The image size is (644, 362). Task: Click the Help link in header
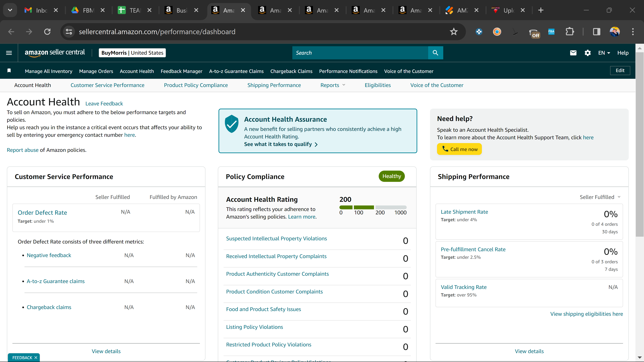(623, 53)
